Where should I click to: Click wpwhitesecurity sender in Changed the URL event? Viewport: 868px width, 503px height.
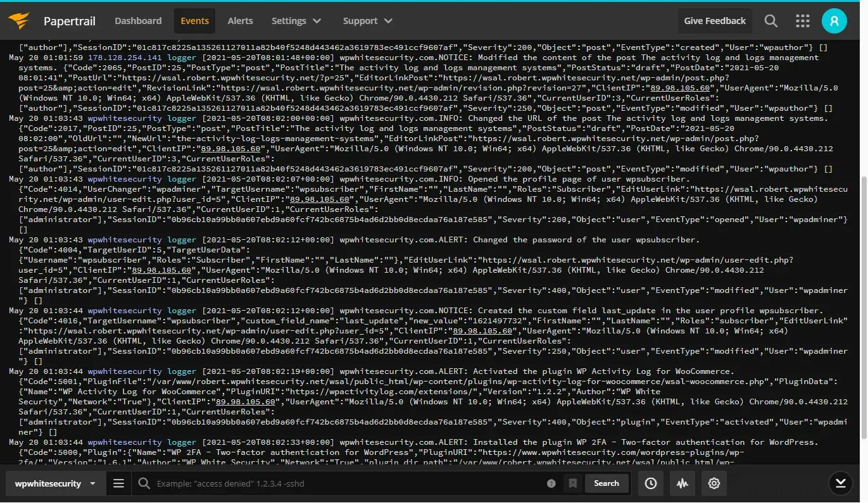[x=125, y=118]
